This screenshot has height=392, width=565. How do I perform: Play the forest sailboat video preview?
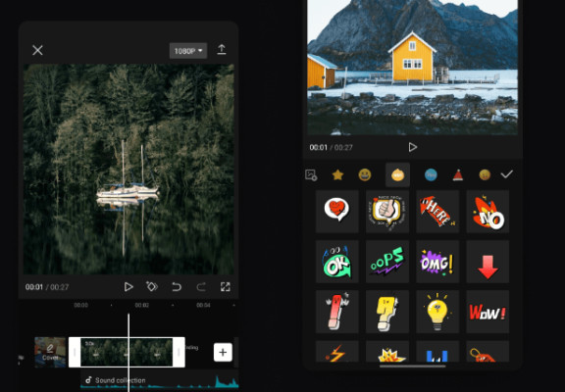point(128,287)
